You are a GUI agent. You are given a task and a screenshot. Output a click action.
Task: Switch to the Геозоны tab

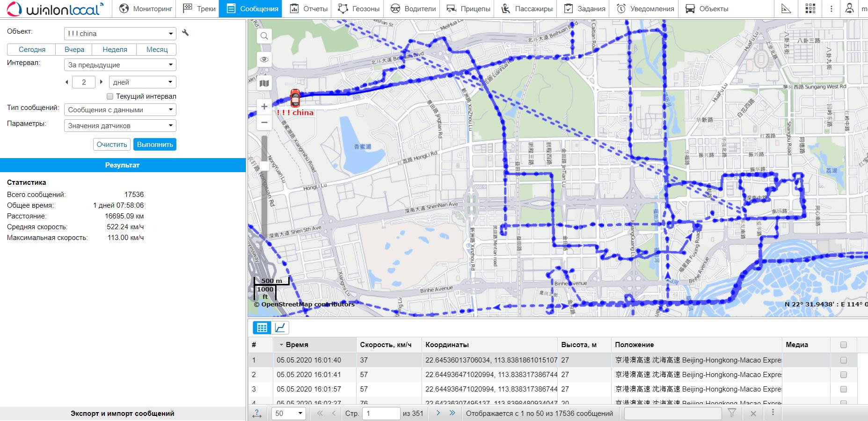click(358, 9)
